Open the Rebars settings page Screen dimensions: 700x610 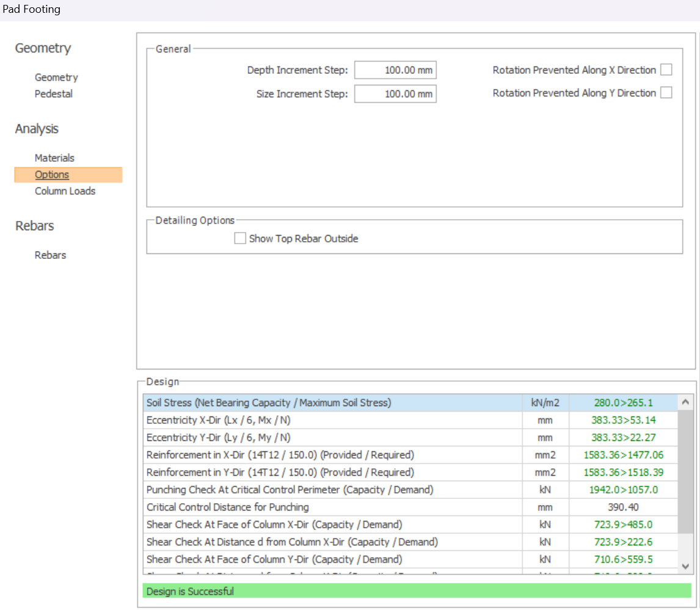click(x=50, y=255)
